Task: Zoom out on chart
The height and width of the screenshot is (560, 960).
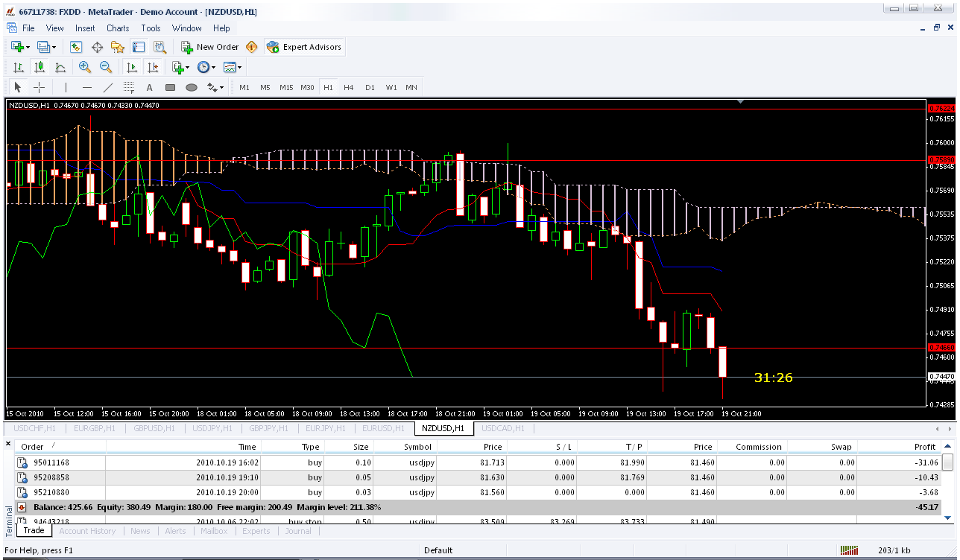Action: point(106,67)
